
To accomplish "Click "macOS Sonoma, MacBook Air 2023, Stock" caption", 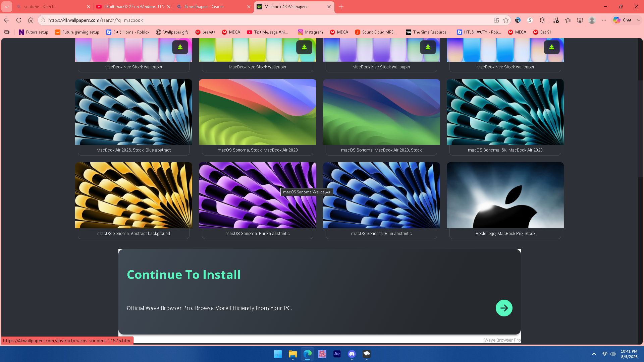I will [x=381, y=150].
